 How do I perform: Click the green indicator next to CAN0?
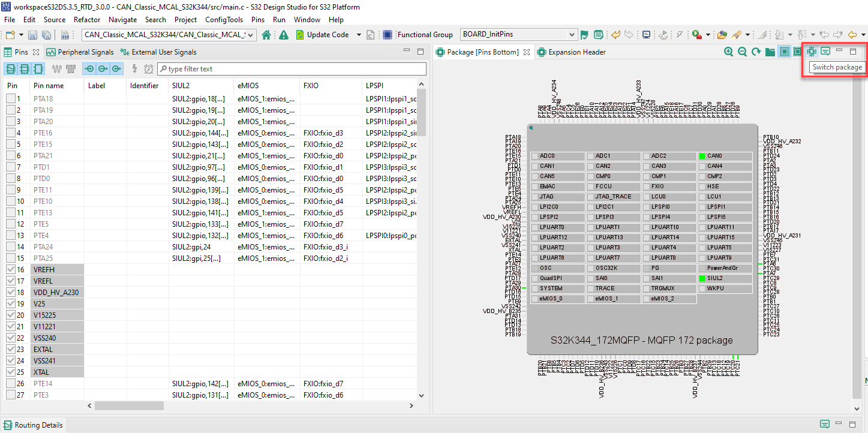pos(702,155)
